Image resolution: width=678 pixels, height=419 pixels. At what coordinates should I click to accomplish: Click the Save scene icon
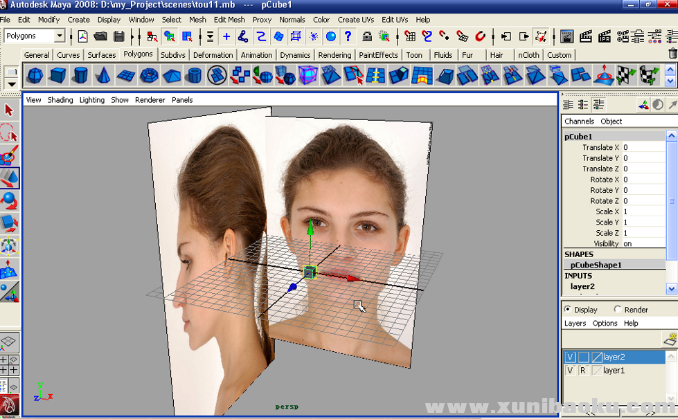point(119,36)
